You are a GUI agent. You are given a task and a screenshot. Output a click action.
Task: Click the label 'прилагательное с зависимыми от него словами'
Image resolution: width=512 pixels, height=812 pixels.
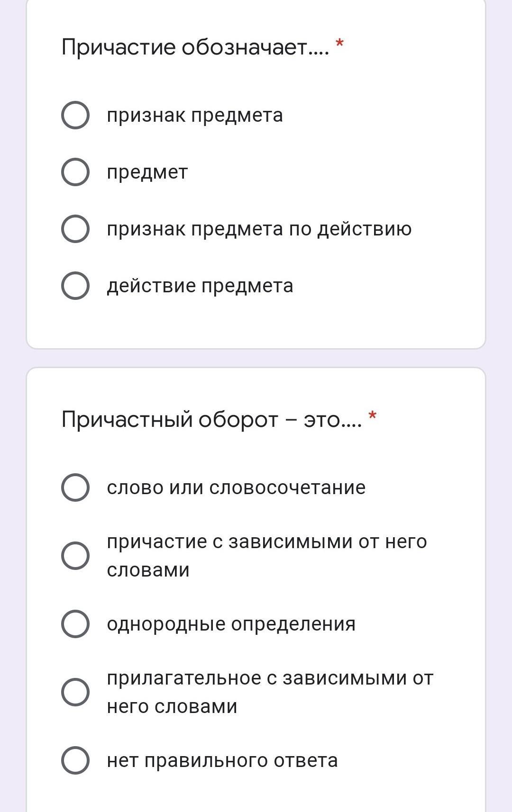270,692
